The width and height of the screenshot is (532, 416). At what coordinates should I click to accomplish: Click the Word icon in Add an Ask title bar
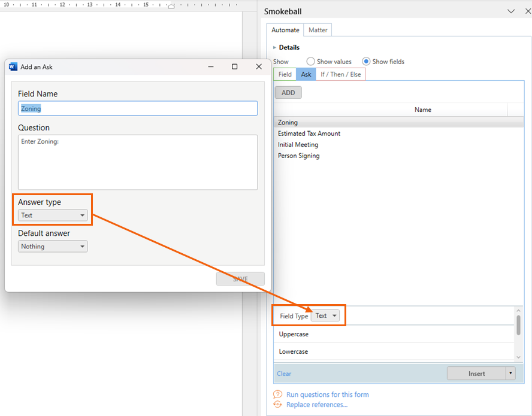(13, 66)
